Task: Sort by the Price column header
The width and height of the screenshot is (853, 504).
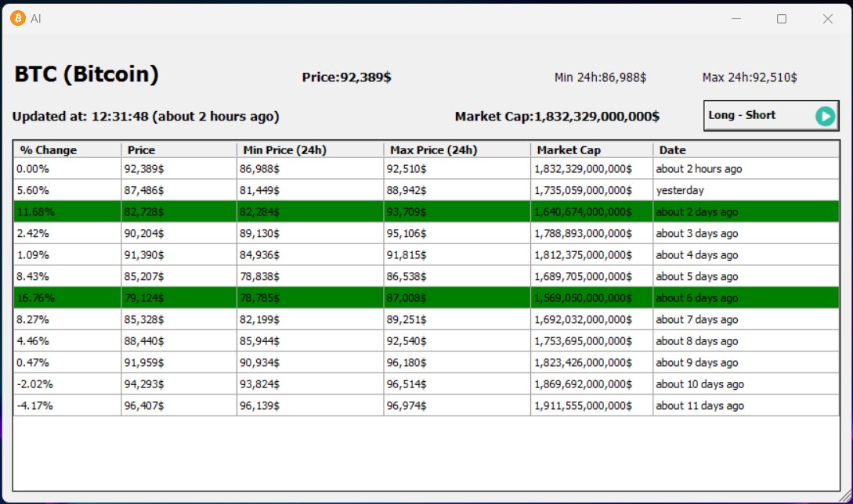Action: coord(179,150)
